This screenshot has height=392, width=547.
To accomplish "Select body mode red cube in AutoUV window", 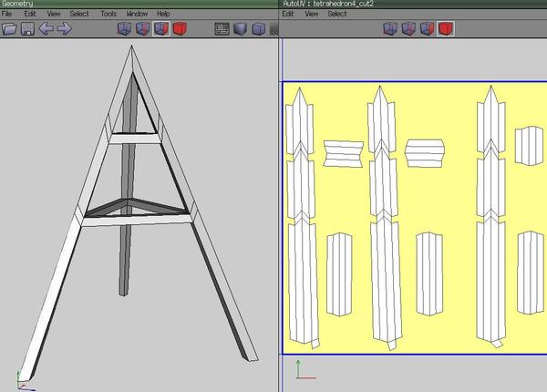I will pyautogui.click(x=446, y=28).
